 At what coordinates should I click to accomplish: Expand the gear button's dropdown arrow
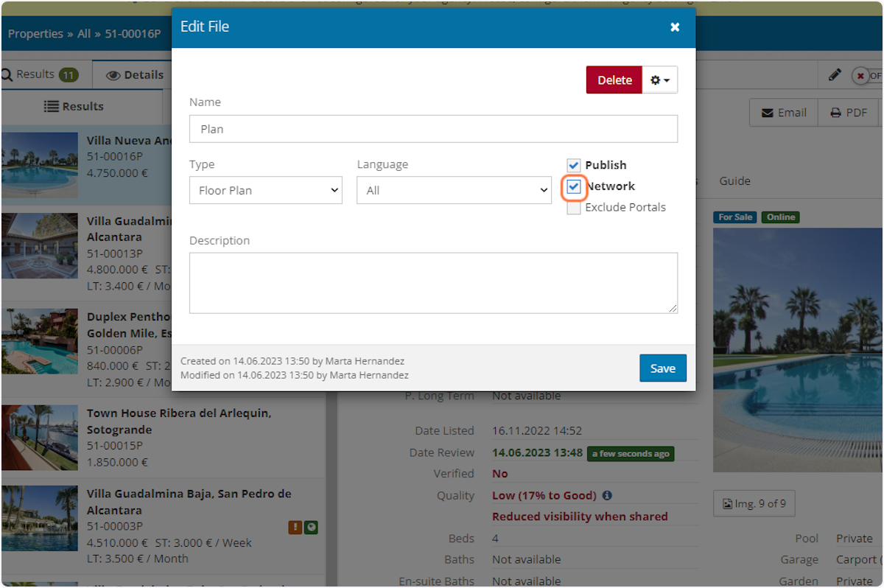click(666, 80)
